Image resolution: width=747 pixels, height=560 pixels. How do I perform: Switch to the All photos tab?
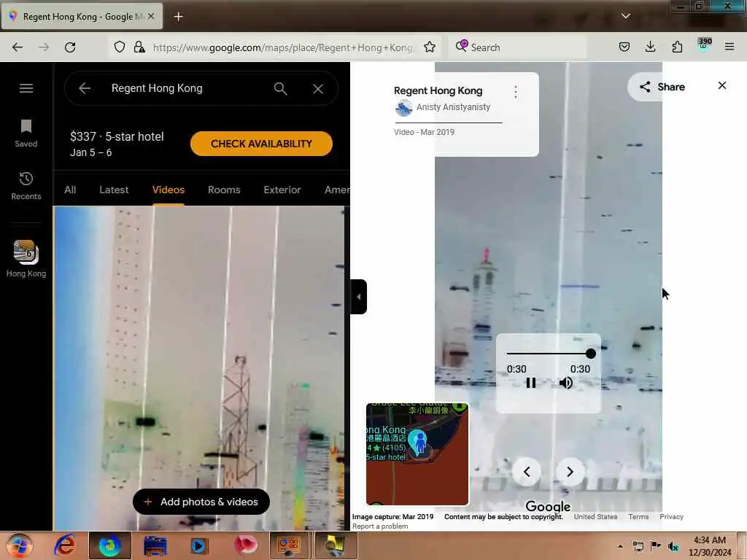coord(70,190)
